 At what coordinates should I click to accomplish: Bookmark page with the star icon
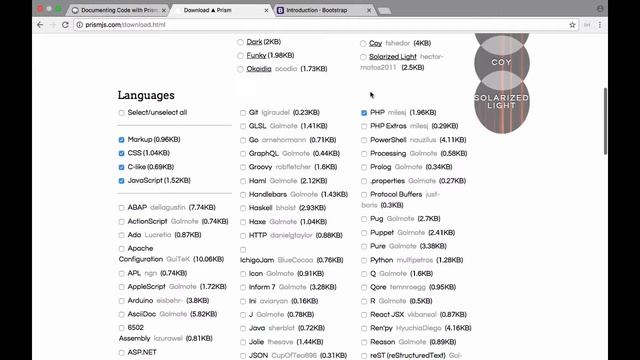572,25
